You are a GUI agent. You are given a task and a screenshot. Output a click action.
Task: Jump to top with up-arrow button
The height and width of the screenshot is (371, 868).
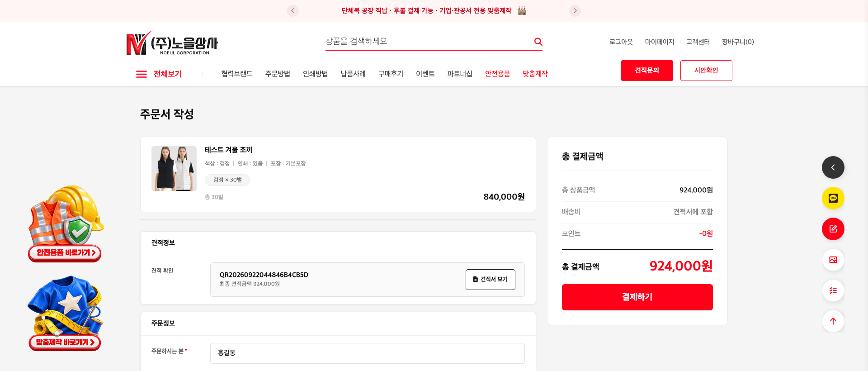(x=833, y=321)
